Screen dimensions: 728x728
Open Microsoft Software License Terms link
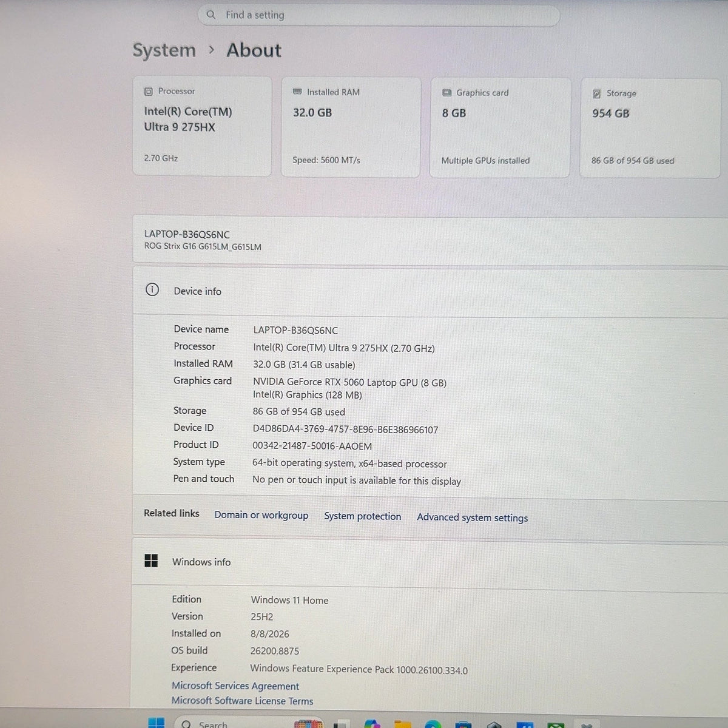coord(243,701)
